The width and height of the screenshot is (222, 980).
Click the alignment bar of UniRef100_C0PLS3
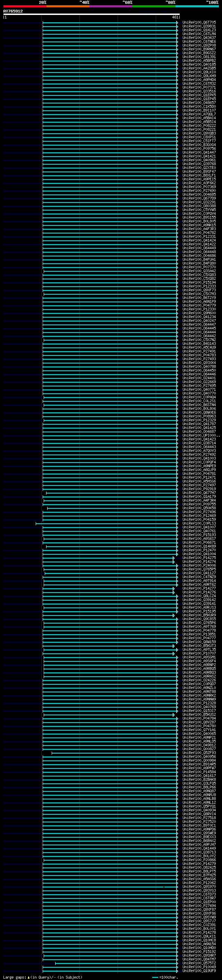106,524
